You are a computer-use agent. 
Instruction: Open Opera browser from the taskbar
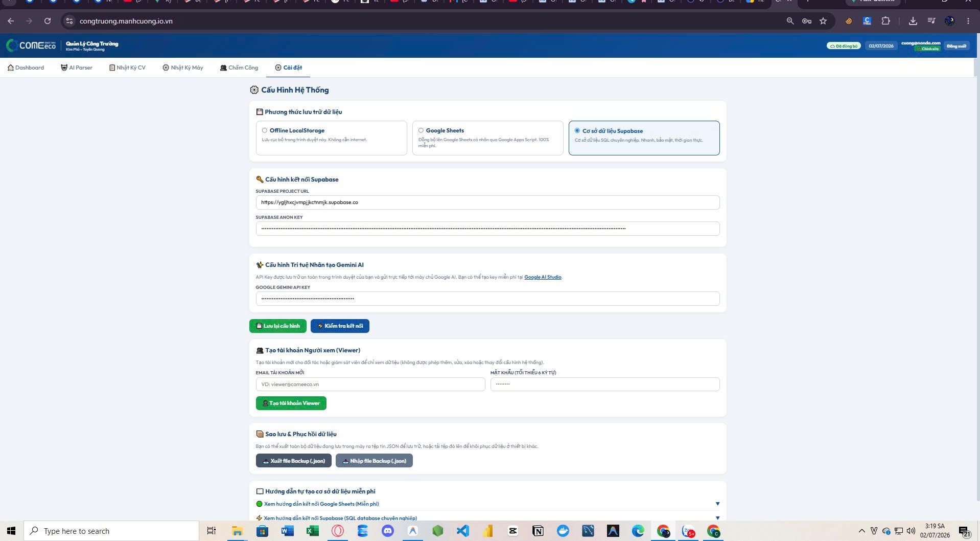[337, 531]
